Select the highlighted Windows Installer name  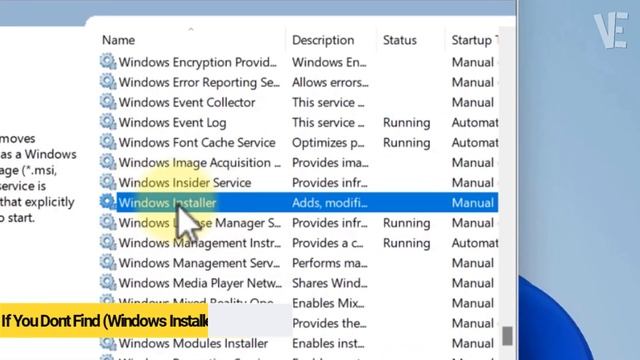pos(167,203)
